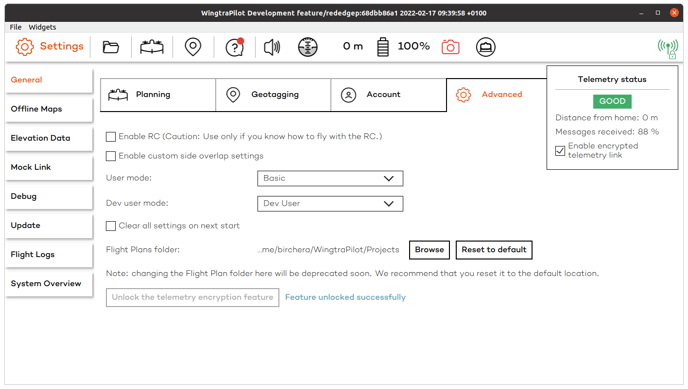The image size is (688, 389).
Task: Click the drone icon on Planning tab
Action: (118, 95)
